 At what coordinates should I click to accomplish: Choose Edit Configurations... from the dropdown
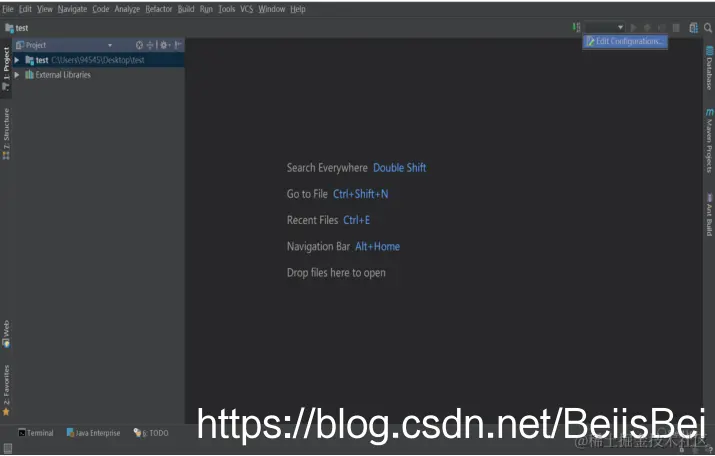pyautogui.click(x=625, y=41)
